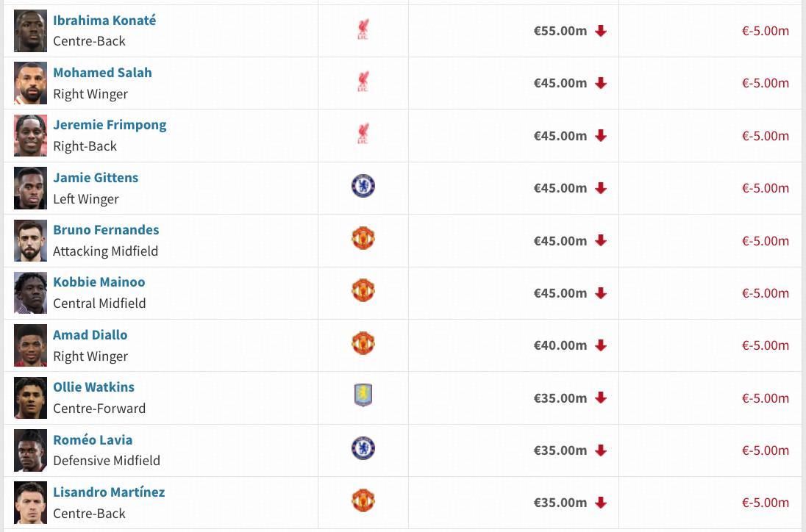Click Lisandro Martínez's portrait thumbnail
Screen dimensions: 806x532
coord(30,503)
